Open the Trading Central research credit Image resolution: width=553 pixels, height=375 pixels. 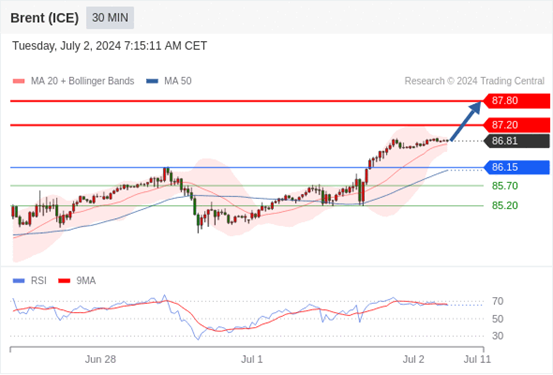coord(474,81)
